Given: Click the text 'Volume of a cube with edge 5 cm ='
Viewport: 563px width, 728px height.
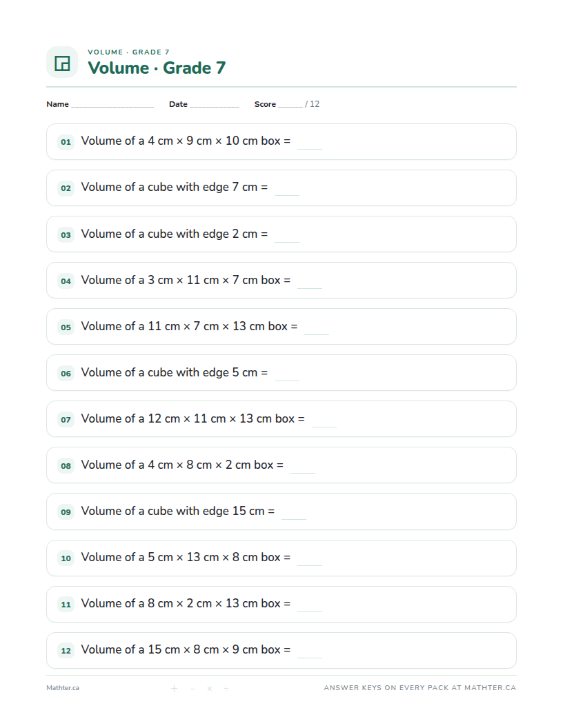Looking at the screenshot, I should [x=174, y=372].
